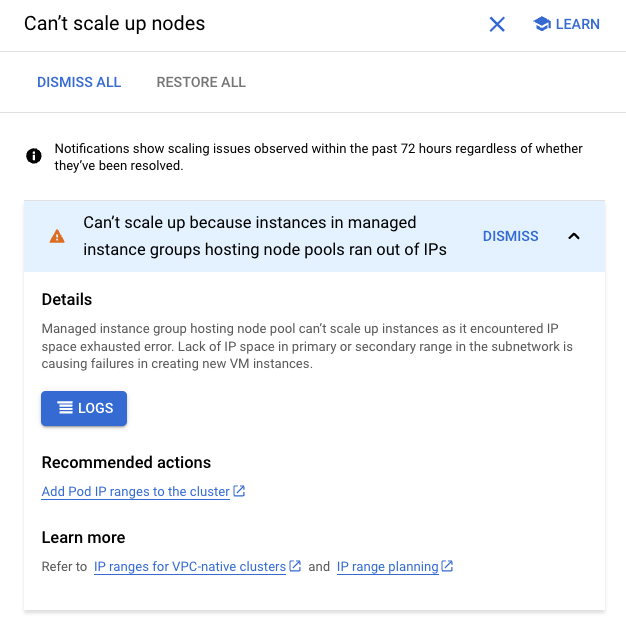626x621 pixels.
Task: Restore all dismissed notifications
Action: point(201,82)
